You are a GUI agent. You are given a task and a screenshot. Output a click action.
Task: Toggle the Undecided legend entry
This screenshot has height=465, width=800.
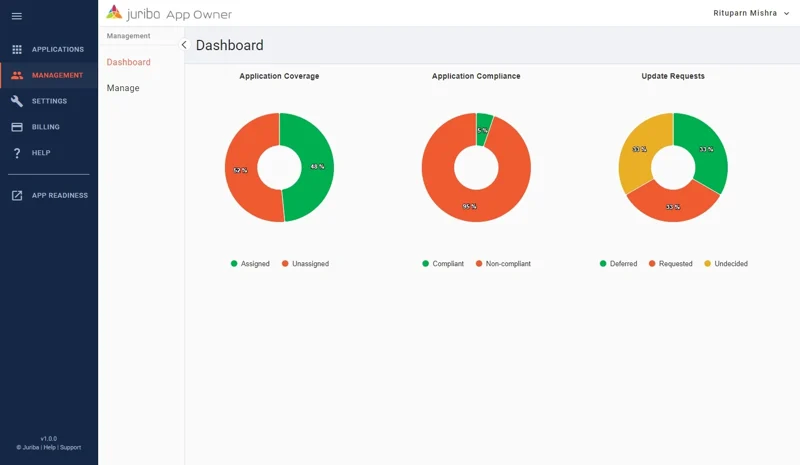click(726, 263)
